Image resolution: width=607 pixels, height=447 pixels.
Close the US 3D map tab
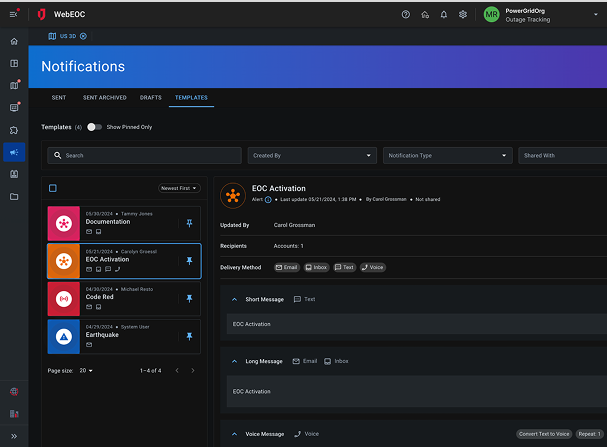pyautogui.click(x=83, y=36)
